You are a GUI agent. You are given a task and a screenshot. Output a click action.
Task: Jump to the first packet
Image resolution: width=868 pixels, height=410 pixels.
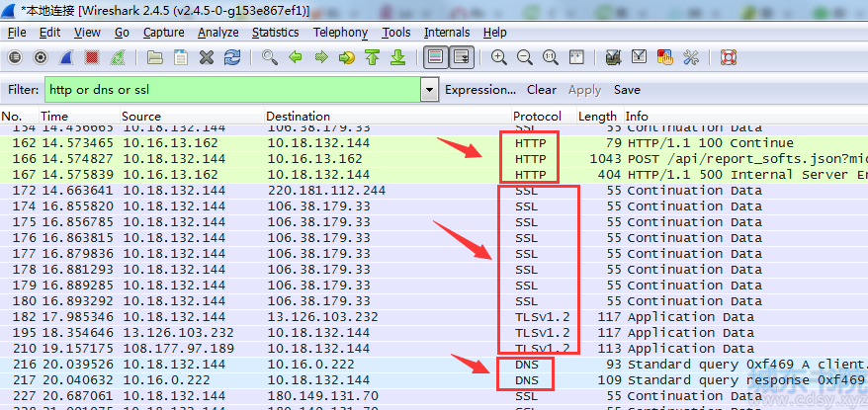[372, 57]
